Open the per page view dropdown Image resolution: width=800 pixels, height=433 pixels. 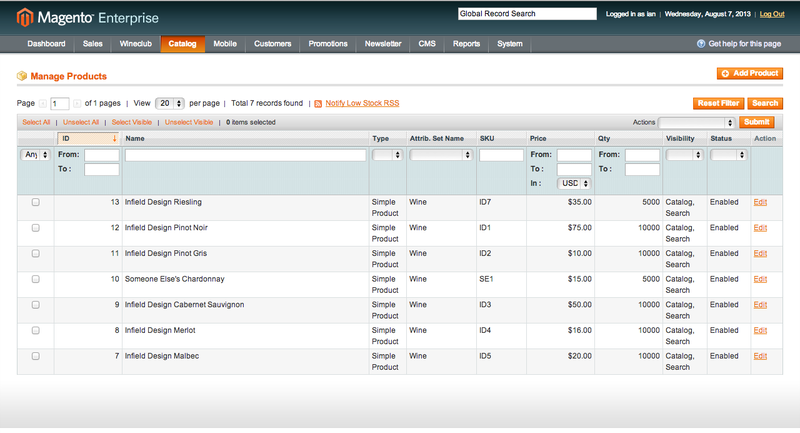point(170,104)
